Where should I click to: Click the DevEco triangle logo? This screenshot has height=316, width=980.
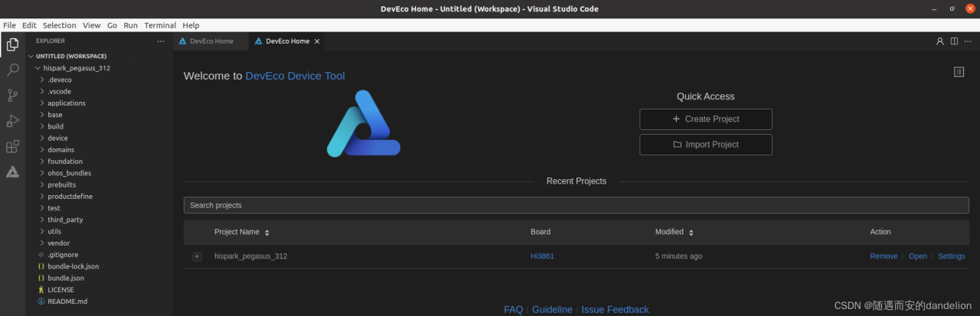[x=364, y=123]
